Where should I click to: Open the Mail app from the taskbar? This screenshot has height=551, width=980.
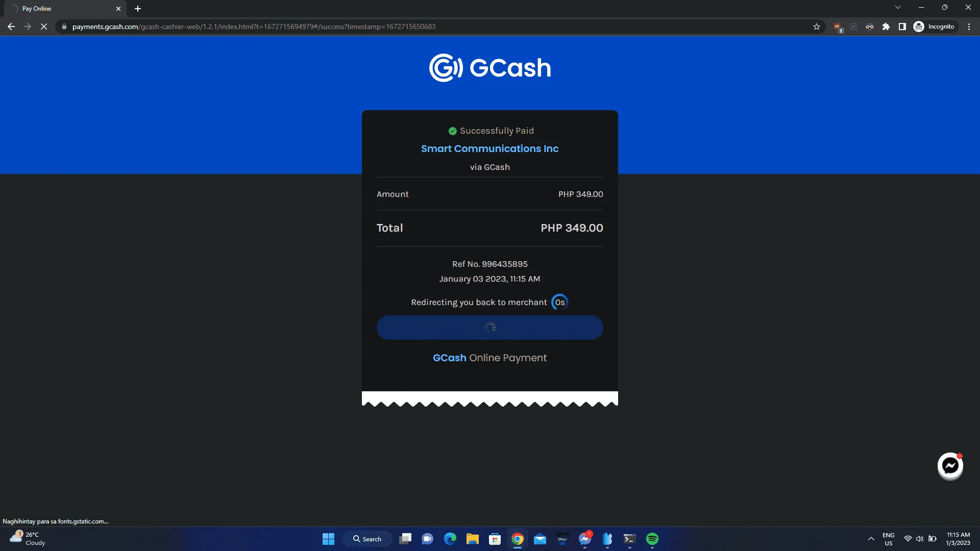click(x=540, y=539)
